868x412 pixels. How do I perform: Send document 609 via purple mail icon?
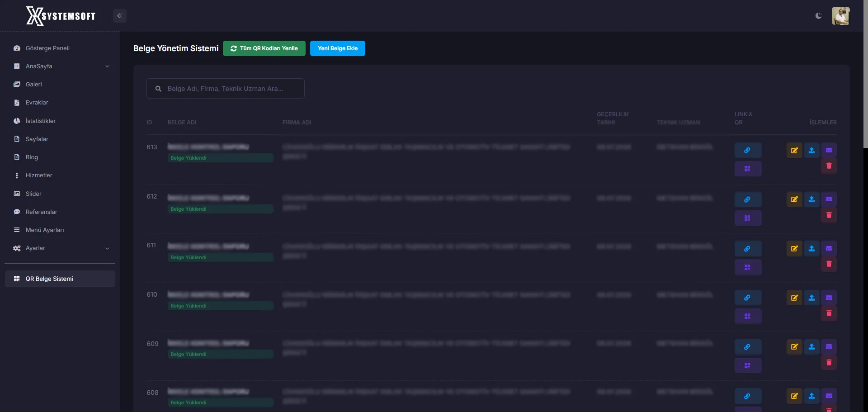[829, 346]
